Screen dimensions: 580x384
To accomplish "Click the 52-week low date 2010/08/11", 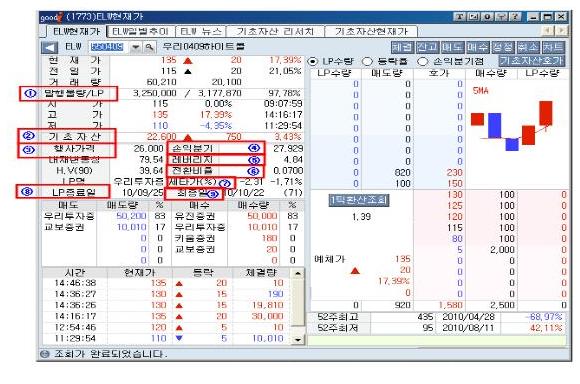I will pyautogui.click(x=469, y=328).
